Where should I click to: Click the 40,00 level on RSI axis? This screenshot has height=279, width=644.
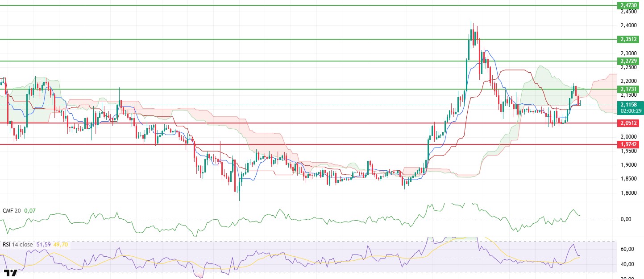point(627,264)
